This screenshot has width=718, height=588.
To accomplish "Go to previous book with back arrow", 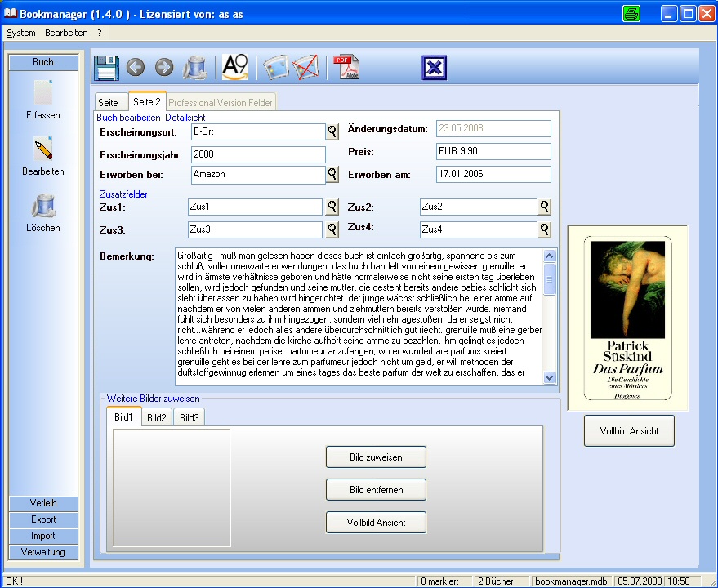I will tap(136, 67).
